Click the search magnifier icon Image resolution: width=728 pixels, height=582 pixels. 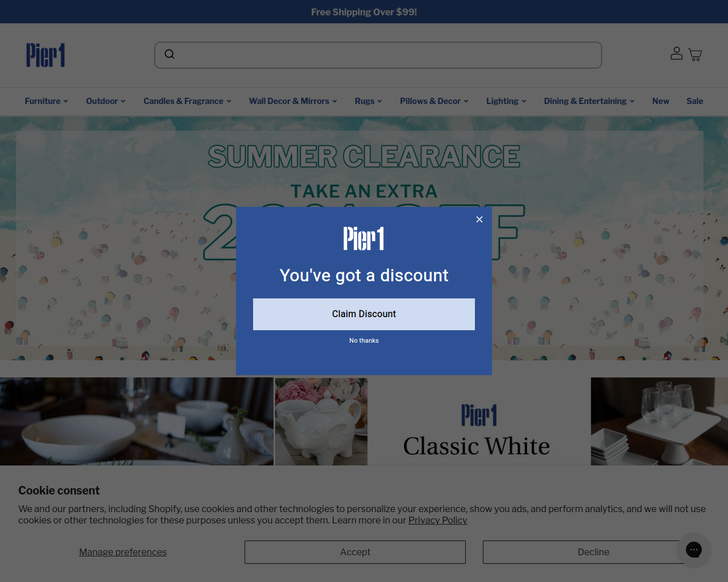tap(169, 54)
